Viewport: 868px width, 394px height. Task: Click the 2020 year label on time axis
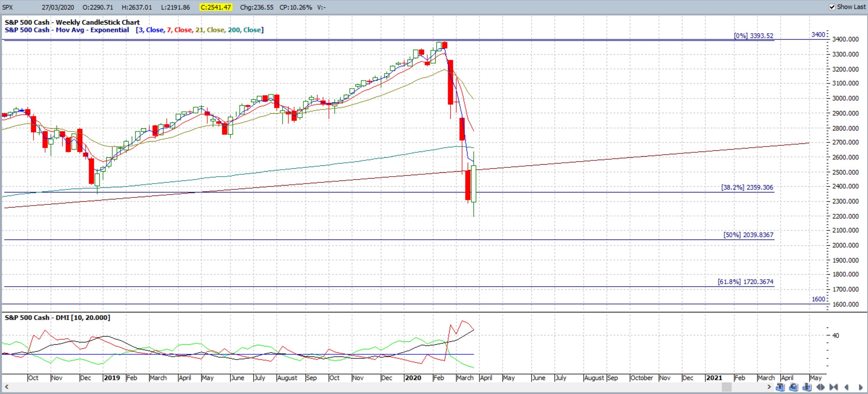(x=413, y=378)
